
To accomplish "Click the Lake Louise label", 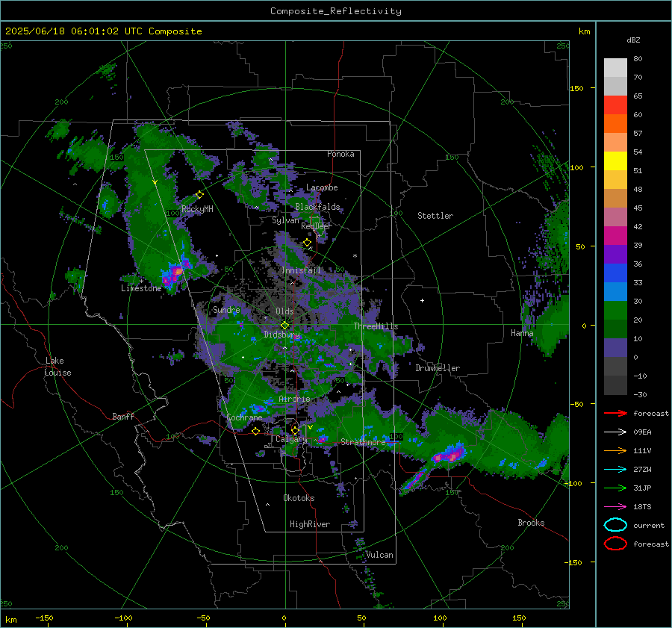I will pyautogui.click(x=58, y=367).
